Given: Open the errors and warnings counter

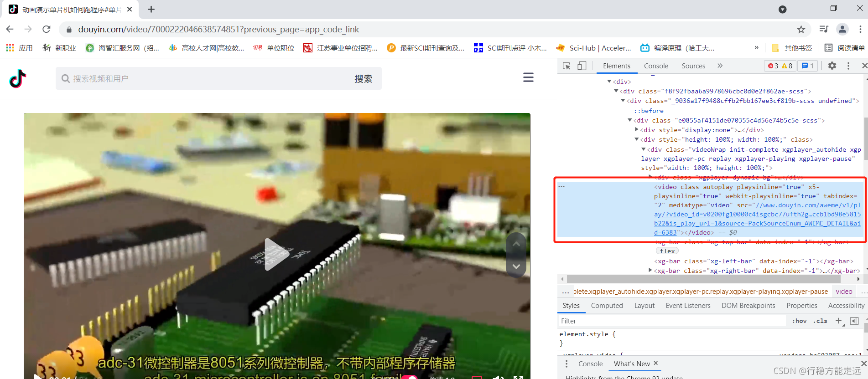Looking at the screenshot, I should (780, 66).
